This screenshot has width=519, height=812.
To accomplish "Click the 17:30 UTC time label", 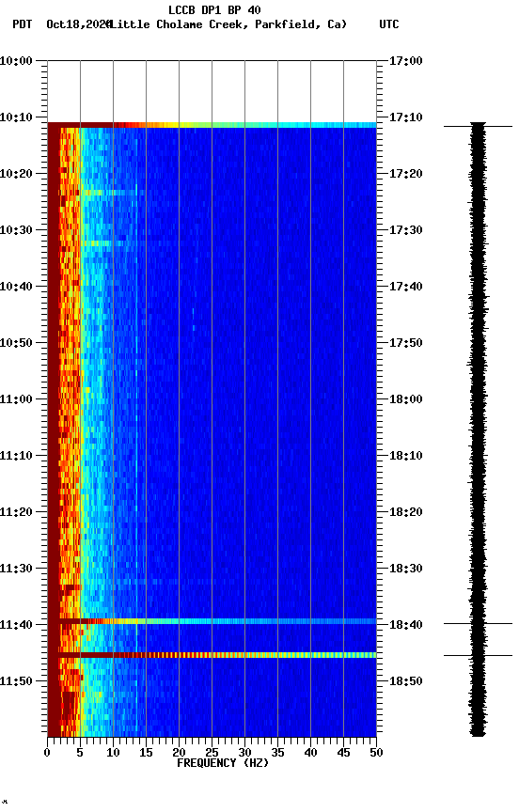I will pos(405,230).
